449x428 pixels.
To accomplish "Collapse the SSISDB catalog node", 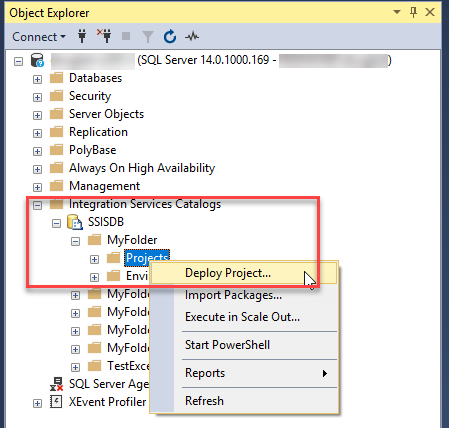I will pos(56,223).
